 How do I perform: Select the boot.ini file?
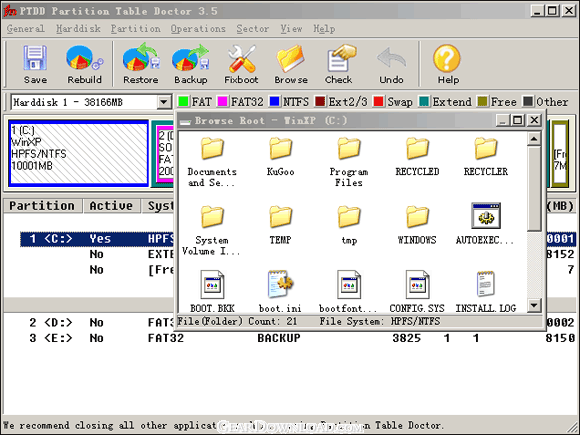[x=280, y=291]
